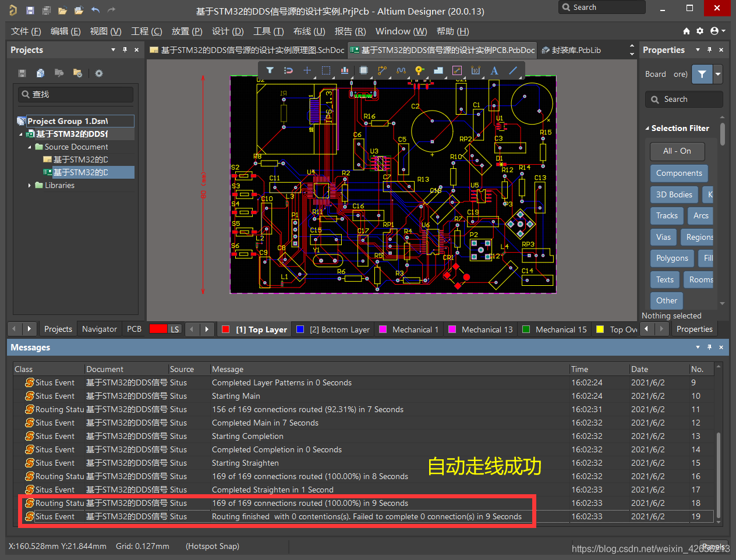Viewport: 736px width, 560px height.
Task: Open the Properties panel dropdown arrow
Action: (698, 50)
